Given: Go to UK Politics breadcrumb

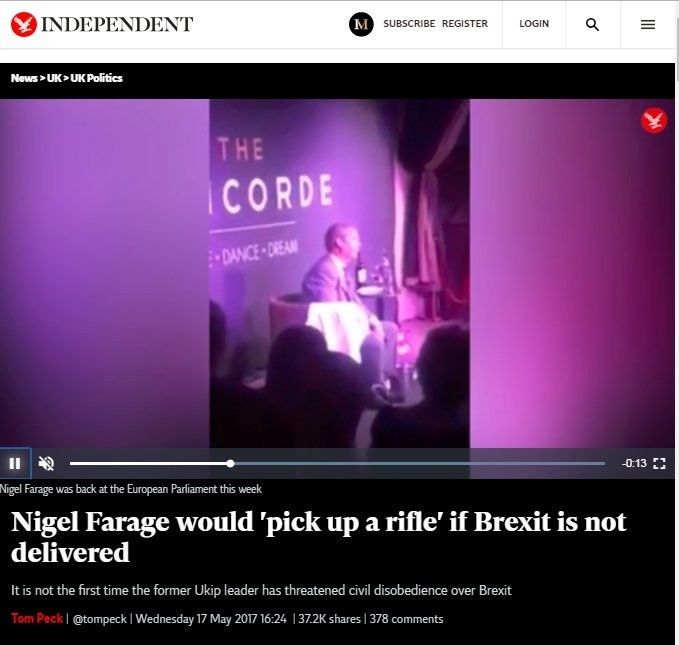Looking at the screenshot, I should tap(96, 78).
